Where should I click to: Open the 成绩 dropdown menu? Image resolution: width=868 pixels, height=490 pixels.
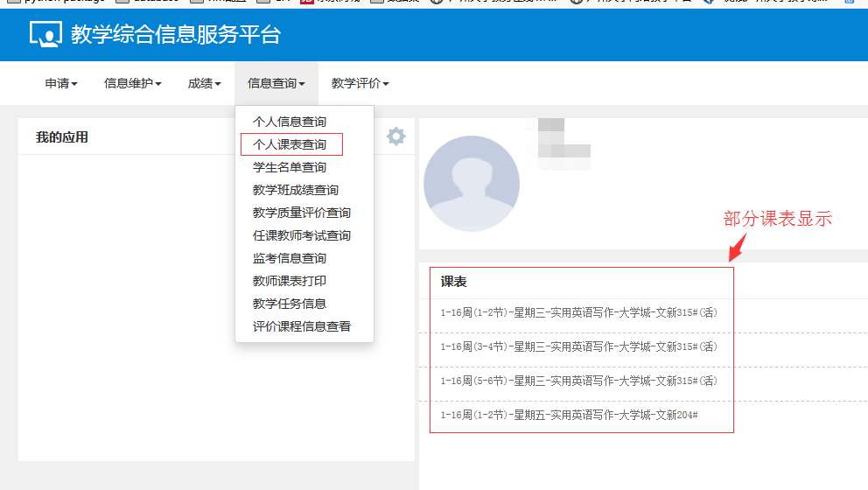204,84
